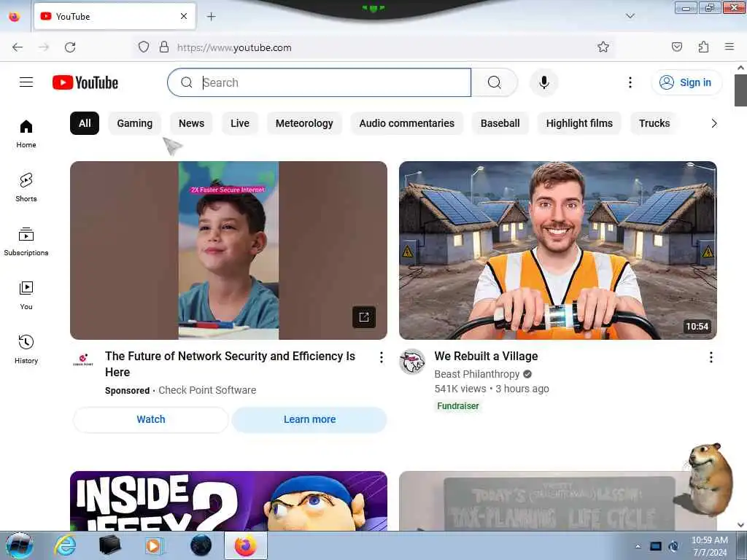Open the Tax-Planning Life Cycle thumbnail
Viewport: 747px width, 560px height.
pos(558,501)
